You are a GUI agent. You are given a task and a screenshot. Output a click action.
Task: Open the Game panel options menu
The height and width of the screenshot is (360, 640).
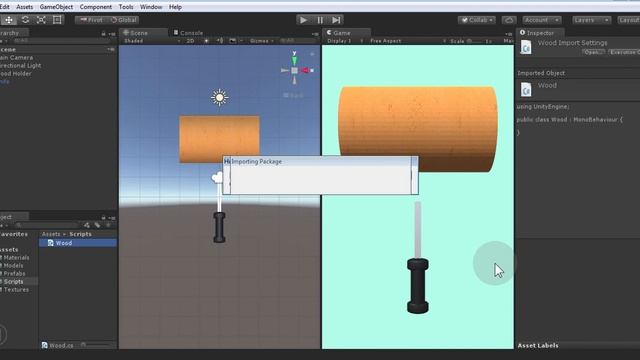[509, 34]
